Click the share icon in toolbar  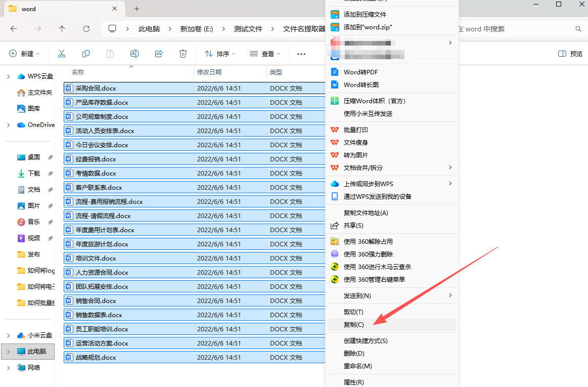[159, 54]
